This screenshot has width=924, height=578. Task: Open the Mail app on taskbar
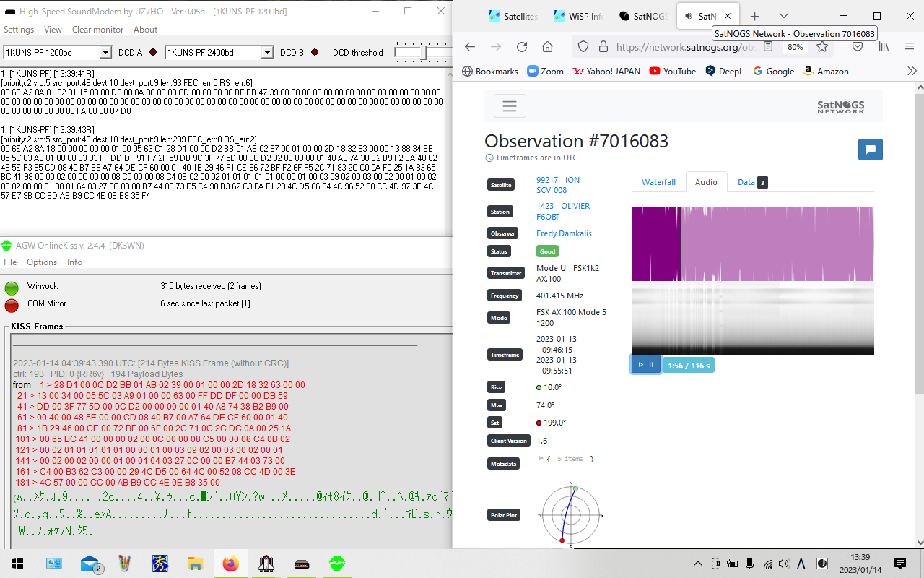click(x=91, y=564)
